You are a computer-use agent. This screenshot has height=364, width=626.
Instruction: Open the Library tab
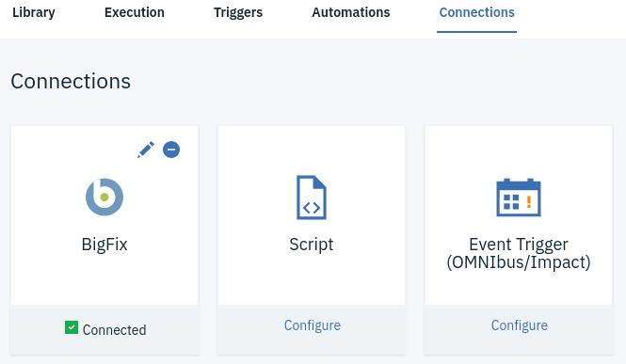point(34,12)
